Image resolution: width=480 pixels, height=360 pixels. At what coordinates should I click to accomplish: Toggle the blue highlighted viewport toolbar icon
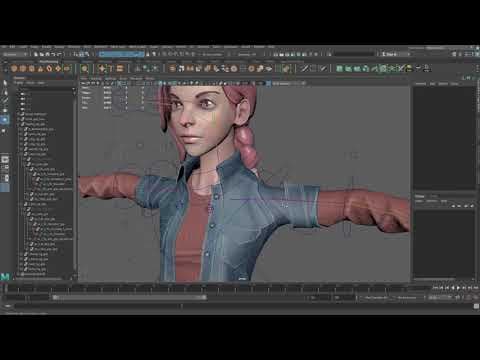269,83
